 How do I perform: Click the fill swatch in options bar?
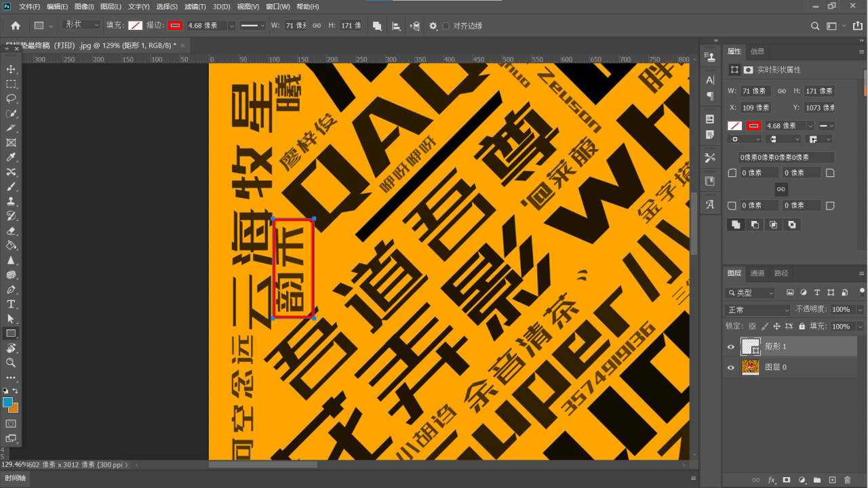pos(136,26)
